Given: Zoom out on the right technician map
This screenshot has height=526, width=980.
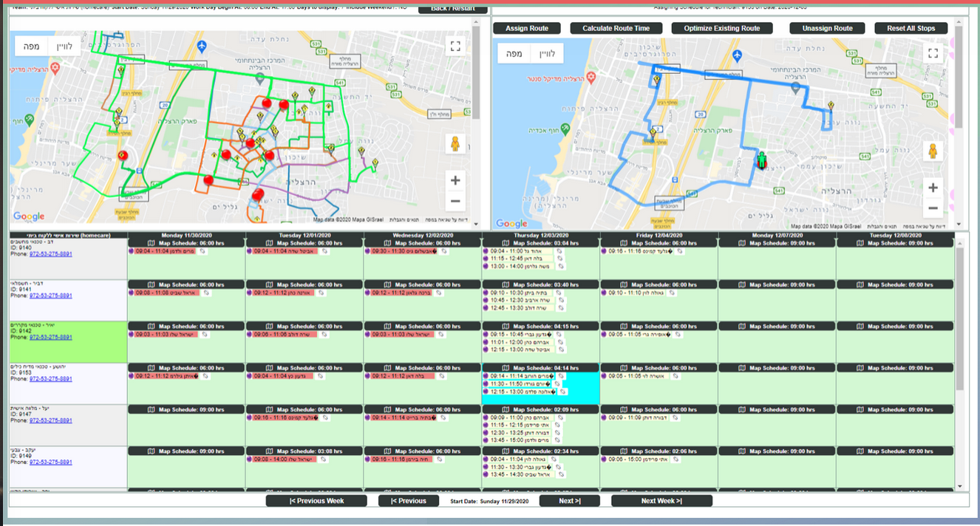Looking at the screenshot, I should 933,208.
